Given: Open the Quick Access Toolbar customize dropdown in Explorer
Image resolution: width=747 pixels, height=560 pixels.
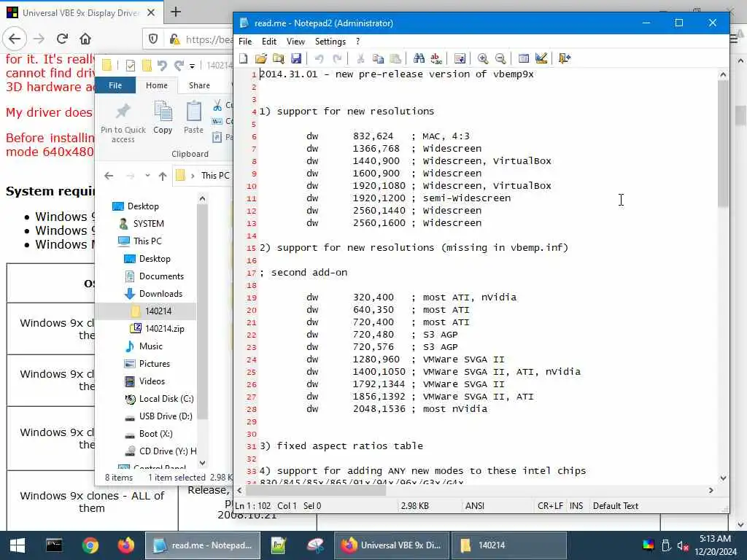Looking at the screenshot, I should 192,66.
